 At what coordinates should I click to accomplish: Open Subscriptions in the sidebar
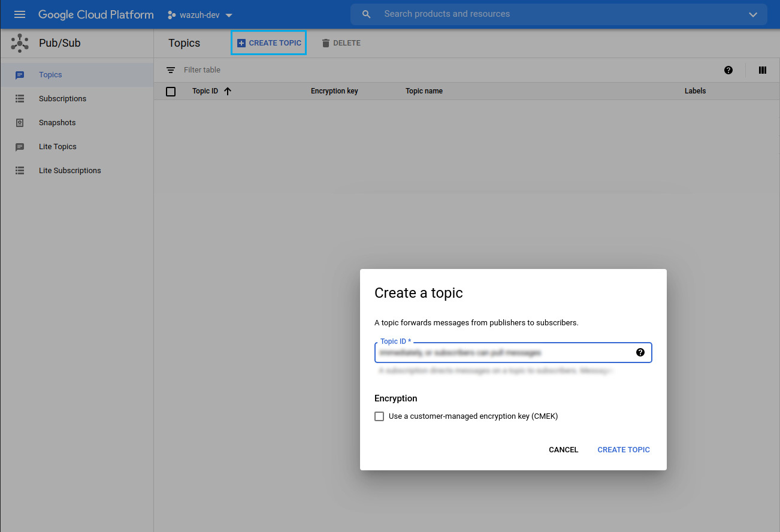tap(62, 99)
